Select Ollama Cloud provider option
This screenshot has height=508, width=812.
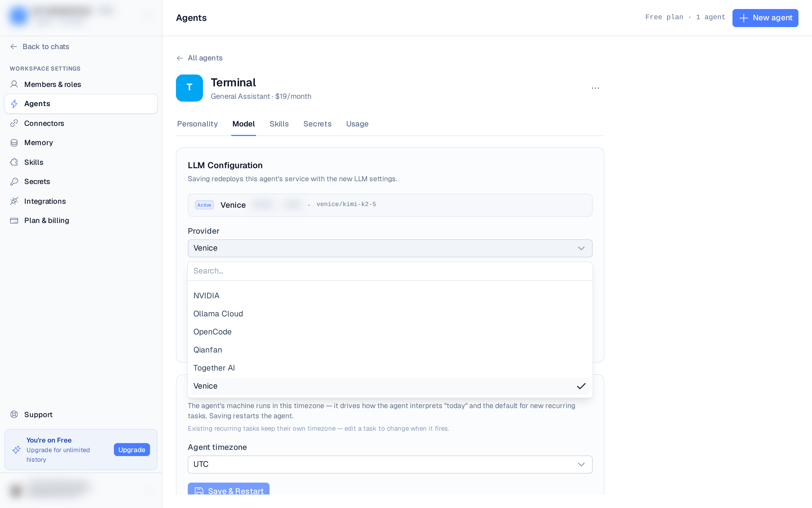(390, 314)
